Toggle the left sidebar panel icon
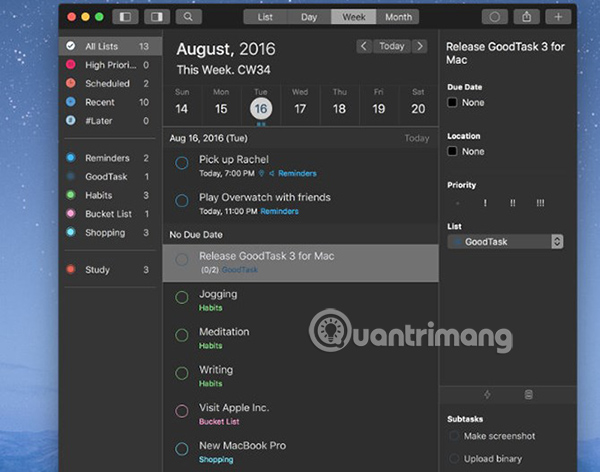The image size is (600, 472). pos(125,17)
